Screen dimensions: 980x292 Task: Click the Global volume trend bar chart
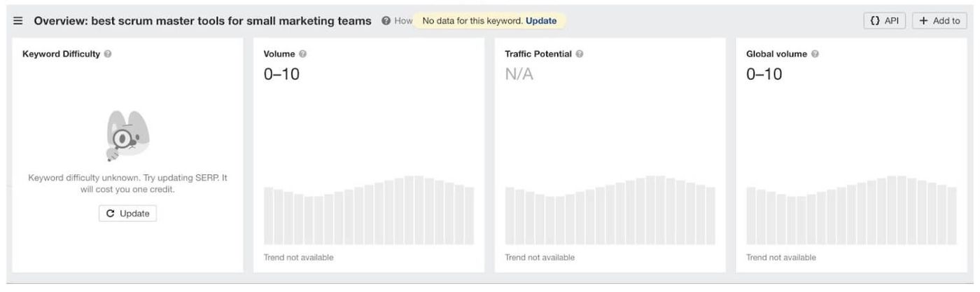852,210
